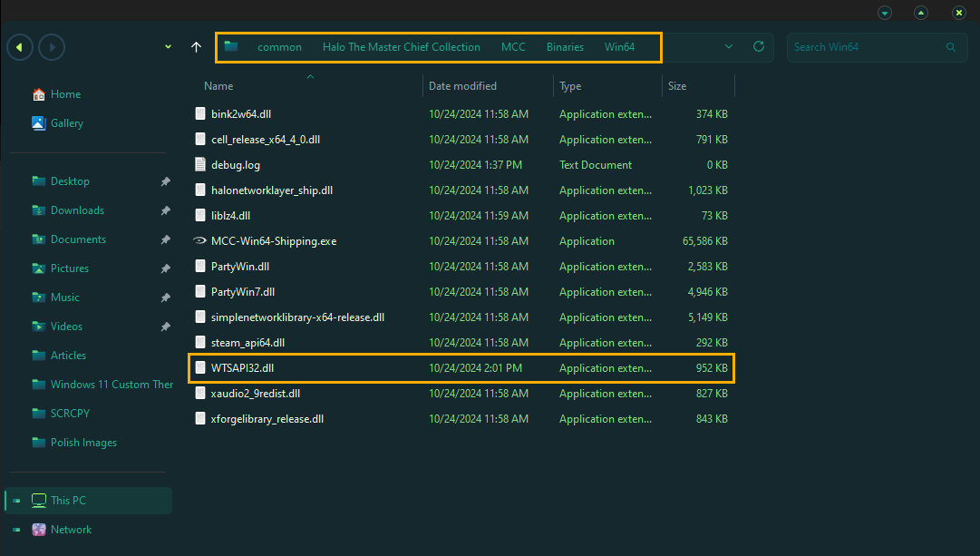Click the steam_api64.dll file icon
This screenshot has height=556, width=980.
coord(200,342)
